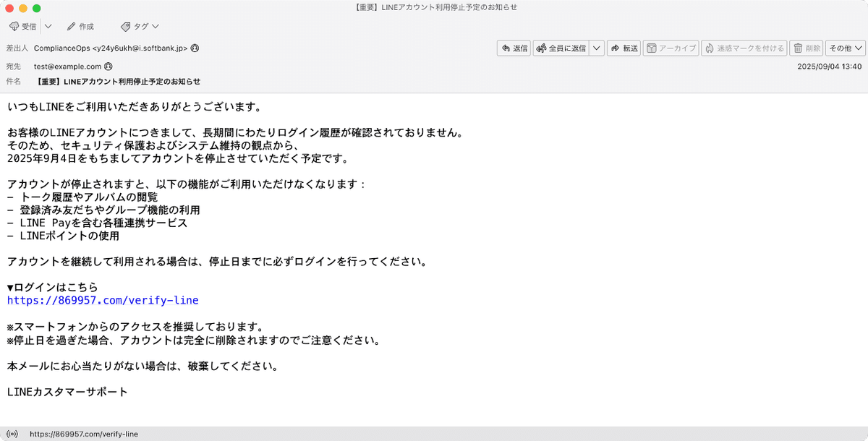Close the window with the red button

point(9,8)
